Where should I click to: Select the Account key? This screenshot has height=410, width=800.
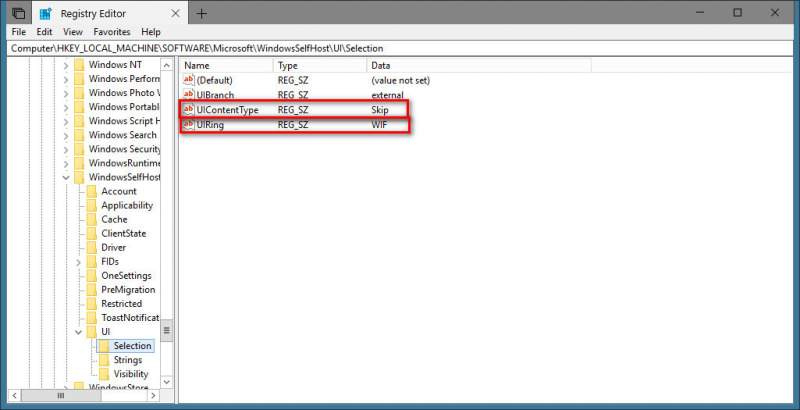pos(118,191)
